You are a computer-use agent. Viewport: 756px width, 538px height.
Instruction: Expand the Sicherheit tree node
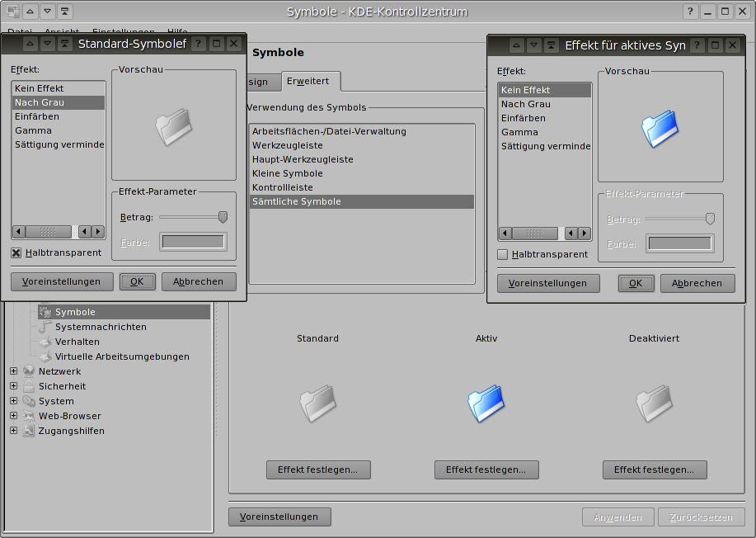(x=13, y=386)
